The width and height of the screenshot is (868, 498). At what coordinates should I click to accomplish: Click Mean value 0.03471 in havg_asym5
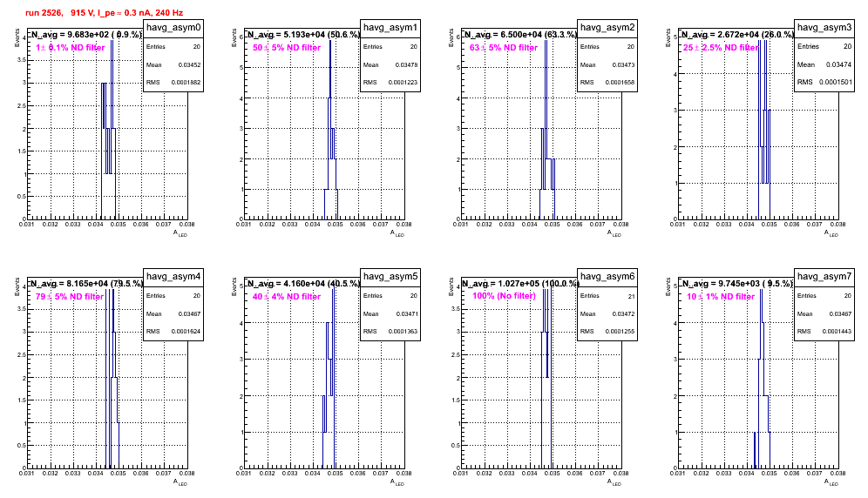pos(406,313)
